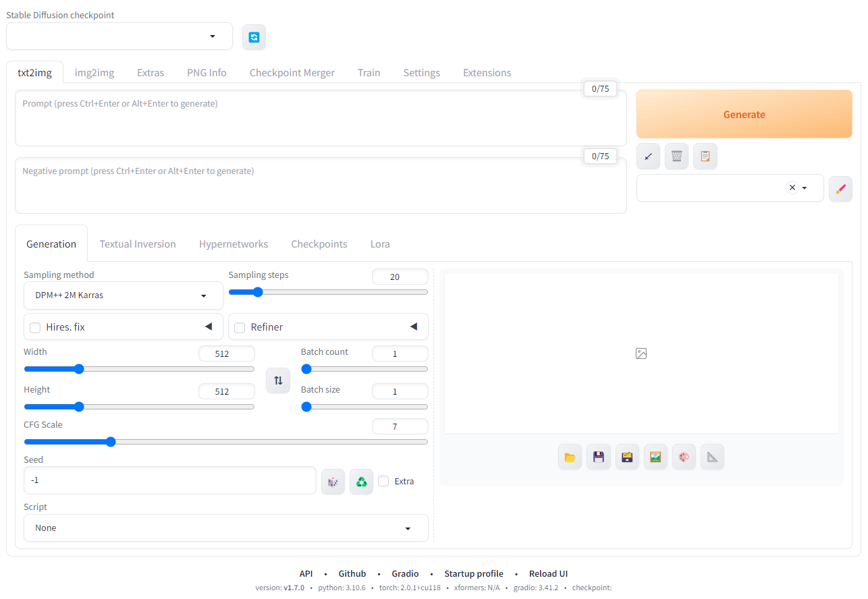Enable the Refiner checkbox
This screenshot has height=599, width=868.
[x=240, y=328]
